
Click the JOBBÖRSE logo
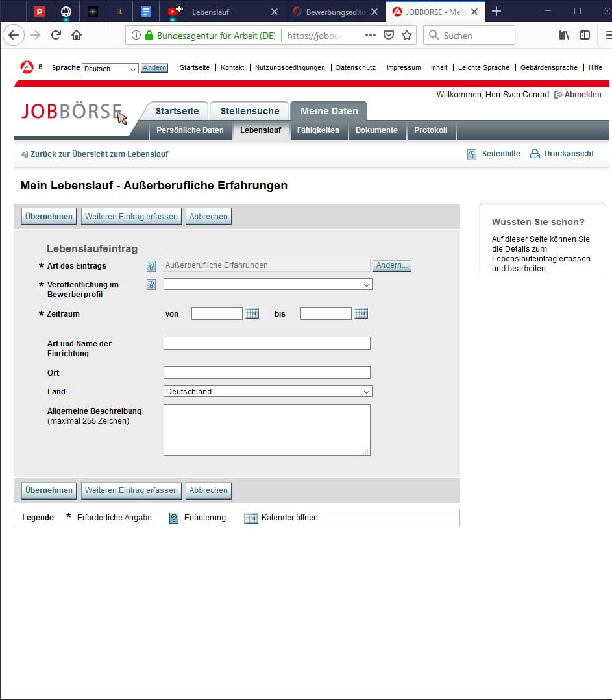point(71,111)
